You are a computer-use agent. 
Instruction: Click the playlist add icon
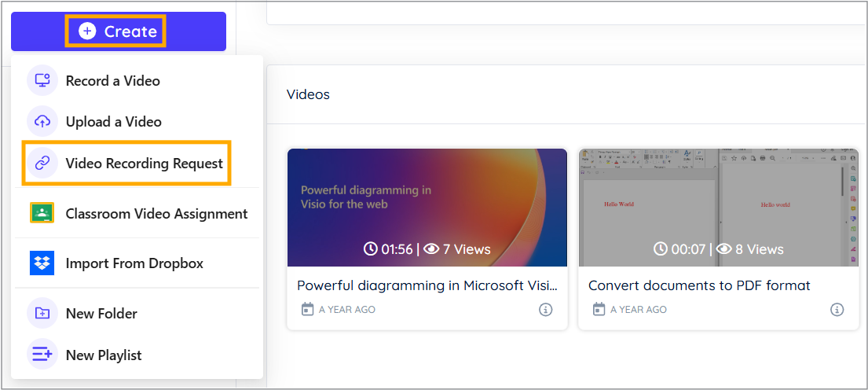click(x=42, y=354)
